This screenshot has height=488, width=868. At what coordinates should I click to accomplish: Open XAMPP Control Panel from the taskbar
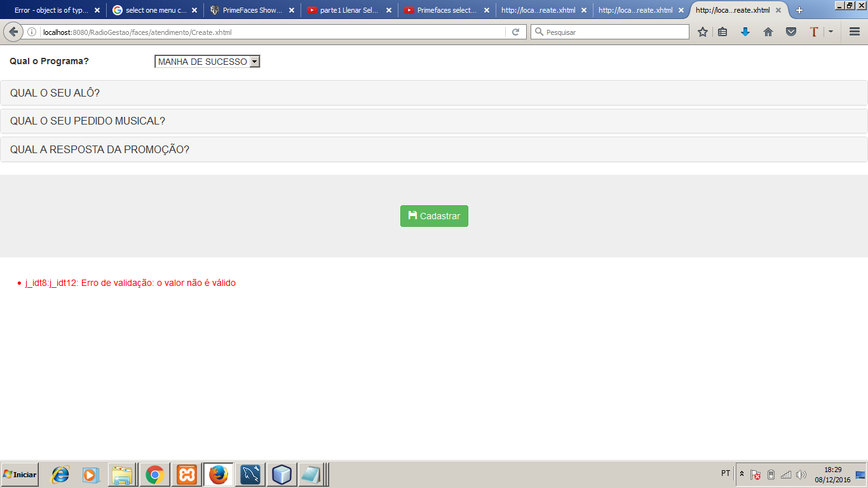click(x=186, y=475)
